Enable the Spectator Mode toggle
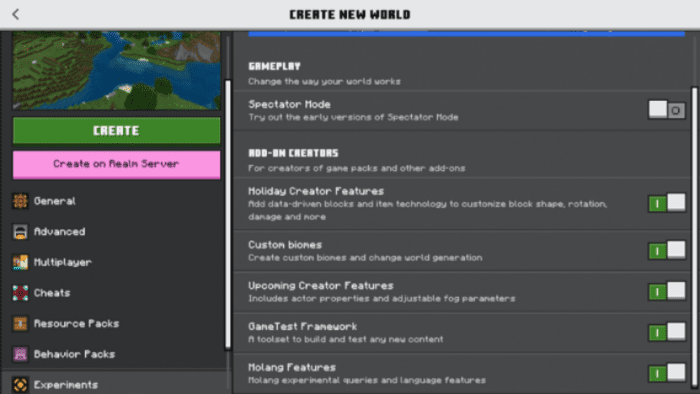Image resolution: width=700 pixels, height=394 pixels. click(667, 110)
